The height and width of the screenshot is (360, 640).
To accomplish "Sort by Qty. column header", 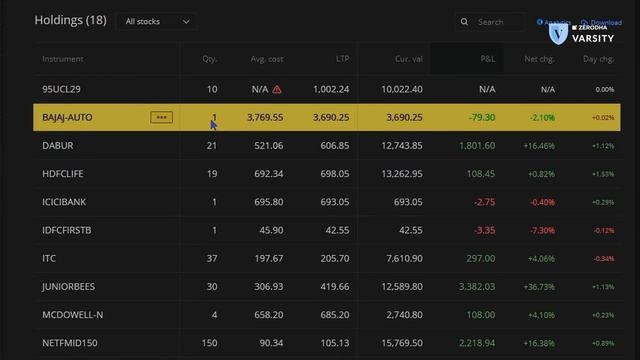I will point(210,59).
